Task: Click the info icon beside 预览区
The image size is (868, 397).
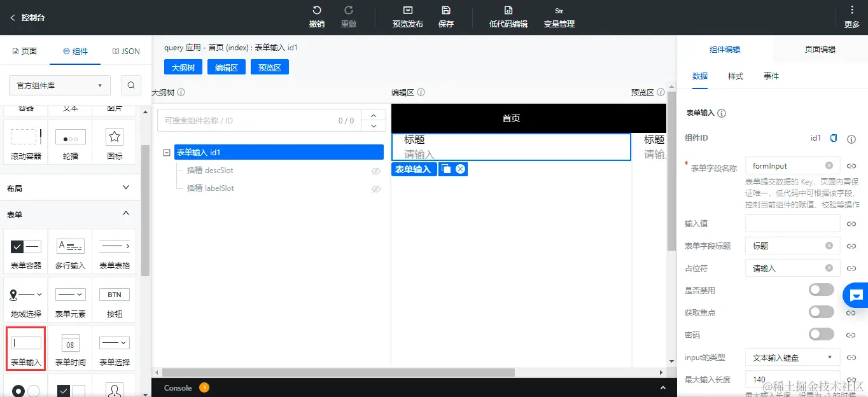Action: [x=661, y=92]
